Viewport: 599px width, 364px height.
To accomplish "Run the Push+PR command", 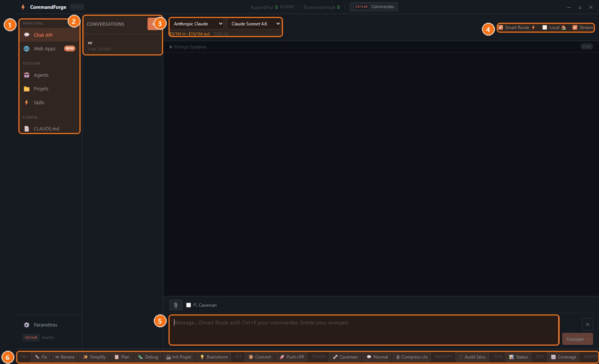I will click(x=292, y=357).
